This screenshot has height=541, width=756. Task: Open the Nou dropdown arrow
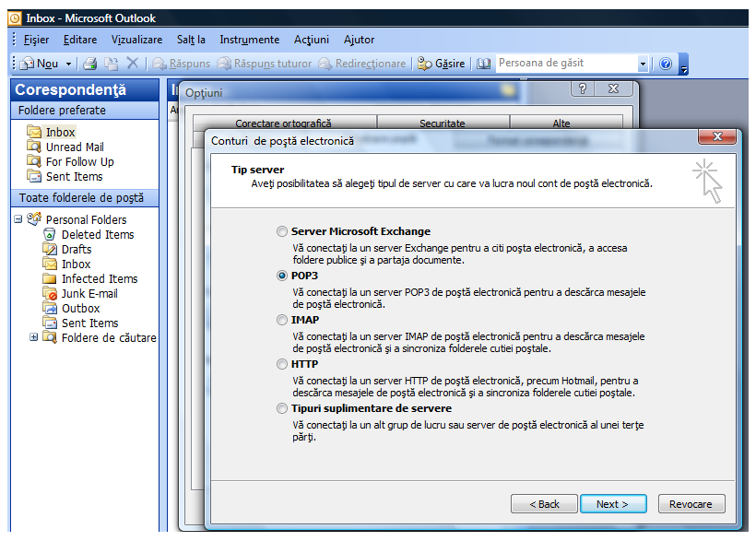(x=68, y=64)
